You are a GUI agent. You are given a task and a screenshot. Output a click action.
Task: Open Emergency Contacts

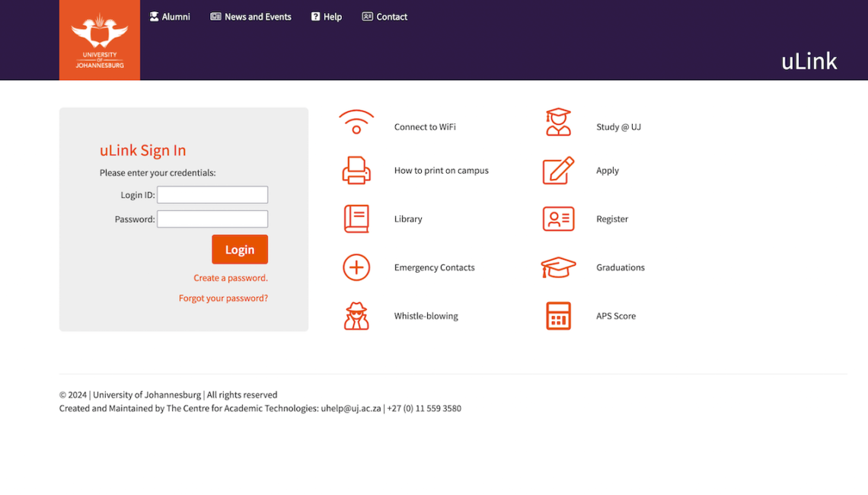coord(356,267)
